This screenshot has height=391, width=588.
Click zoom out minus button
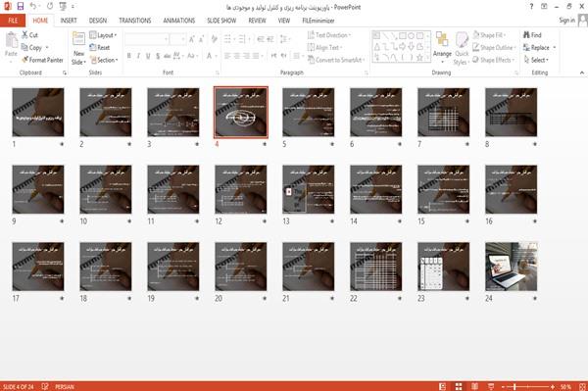click(x=504, y=386)
